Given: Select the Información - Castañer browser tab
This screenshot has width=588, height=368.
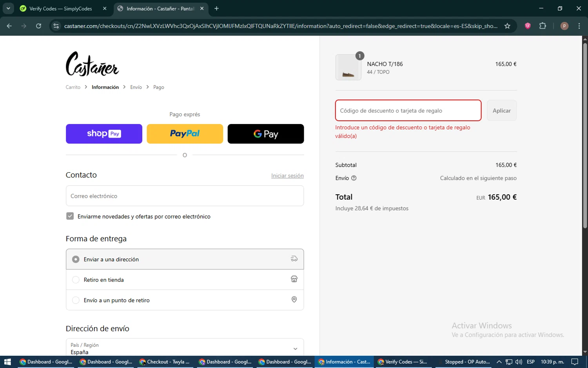Looking at the screenshot, I should [x=161, y=9].
